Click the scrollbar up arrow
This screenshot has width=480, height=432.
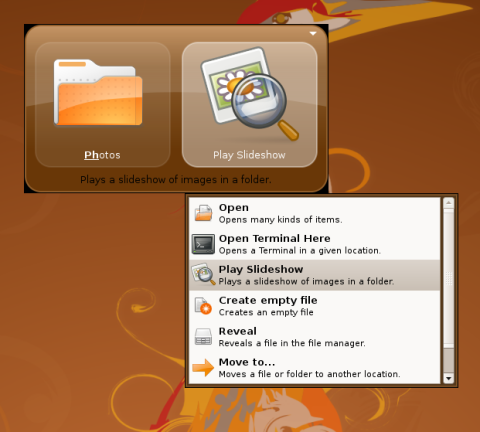pyautogui.click(x=449, y=203)
